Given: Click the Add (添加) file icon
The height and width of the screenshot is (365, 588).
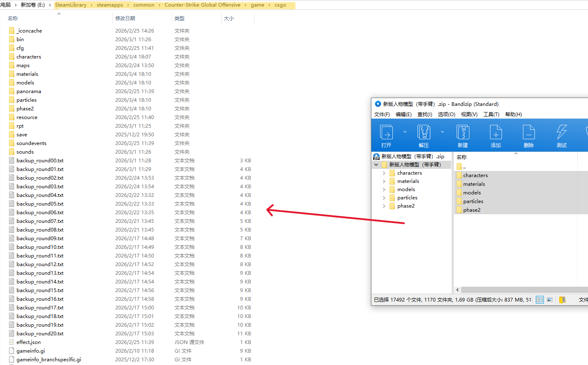Looking at the screenshot, I should (496, 133).
